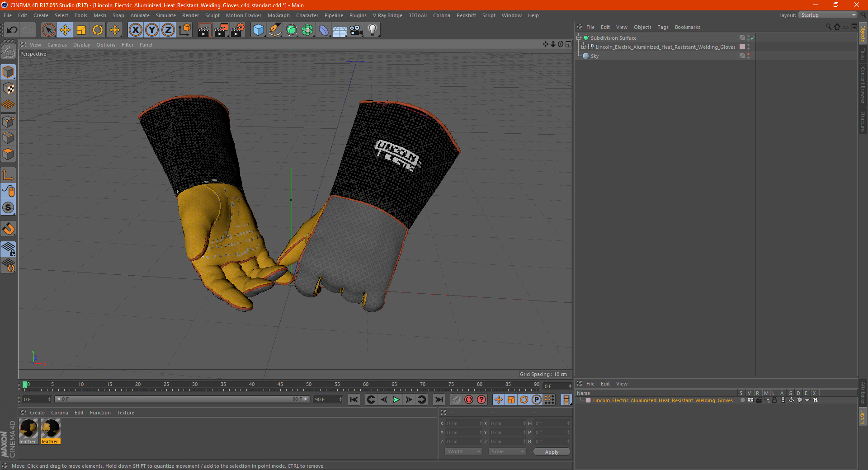The width and height of the screenshot is (868, 470).
Task: Click the timeline range slider bar
Action: tap(182, 399)
